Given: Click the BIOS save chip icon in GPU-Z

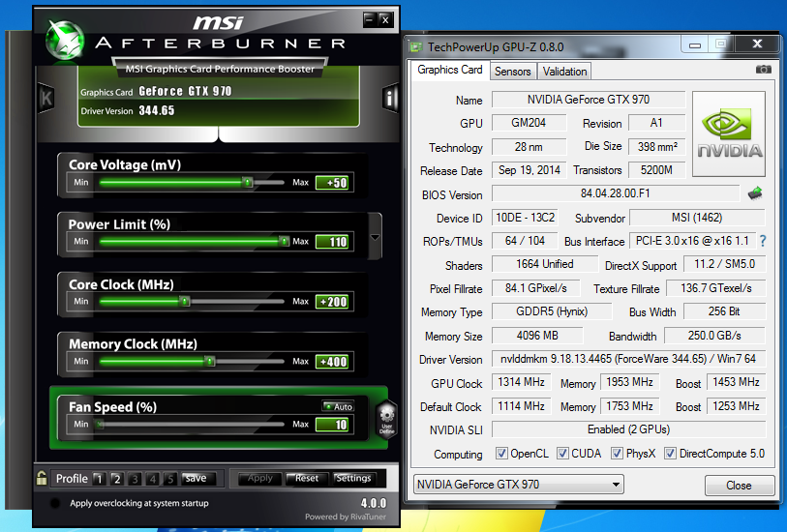Looking at the screenshot, I should 755,193.
